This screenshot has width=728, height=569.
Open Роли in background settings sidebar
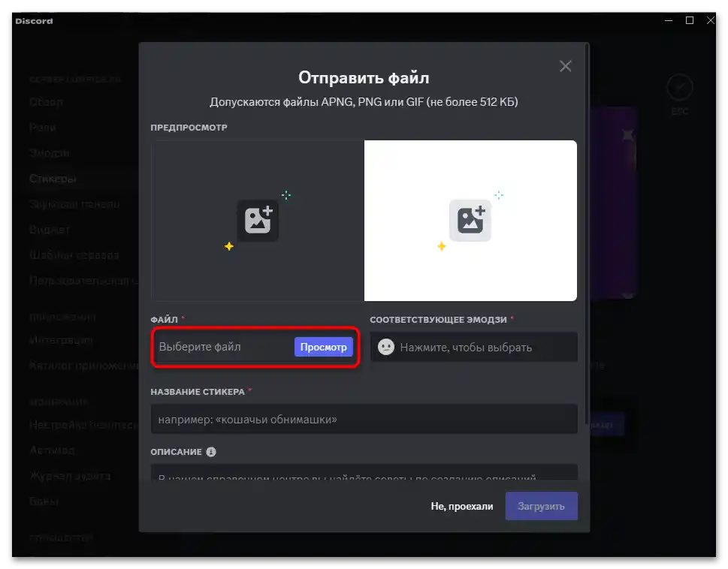(42, 128)
